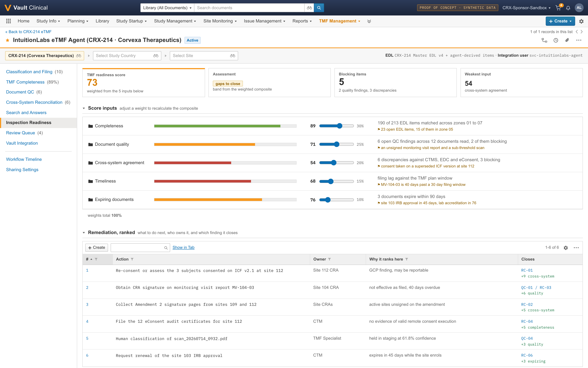Click the remediation table search box
588x368 pixels.
pos(140,248)
